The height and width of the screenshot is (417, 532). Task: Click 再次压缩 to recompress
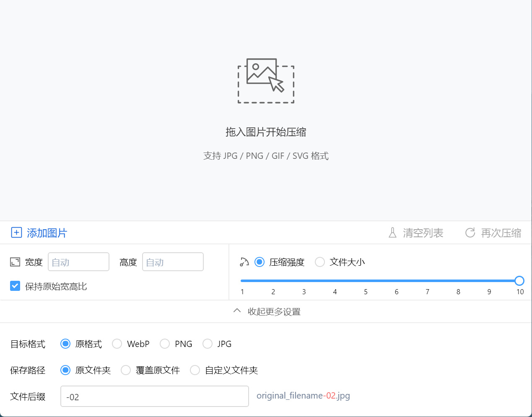[501, 233]
